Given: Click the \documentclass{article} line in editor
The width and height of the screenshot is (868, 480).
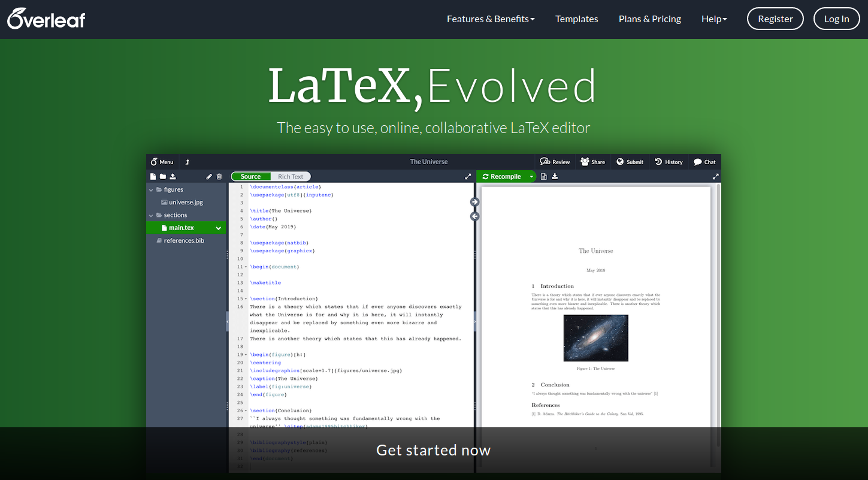Looking at the screenshot, I should pos(286,187).
